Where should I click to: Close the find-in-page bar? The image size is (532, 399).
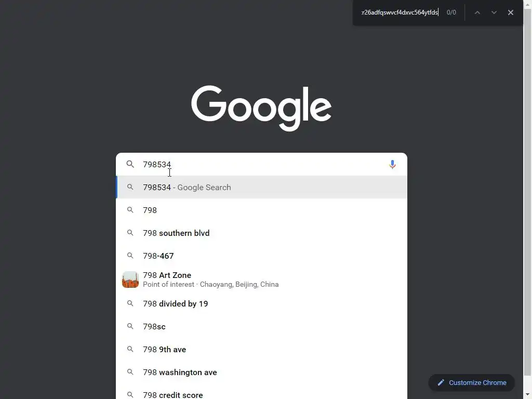point(510,12)
